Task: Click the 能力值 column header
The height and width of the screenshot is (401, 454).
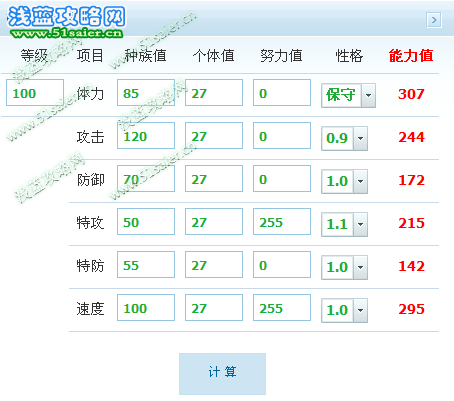Action: pos(411,56)
